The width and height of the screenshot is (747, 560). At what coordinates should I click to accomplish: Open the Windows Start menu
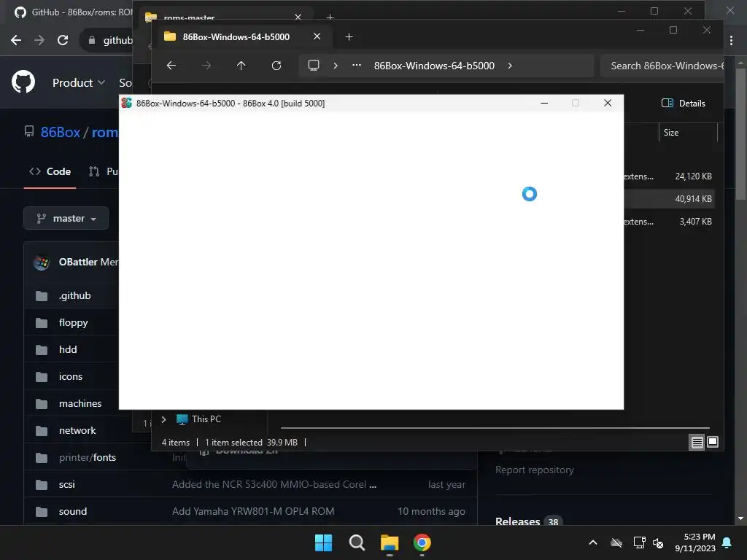click(x=323, y=542)
